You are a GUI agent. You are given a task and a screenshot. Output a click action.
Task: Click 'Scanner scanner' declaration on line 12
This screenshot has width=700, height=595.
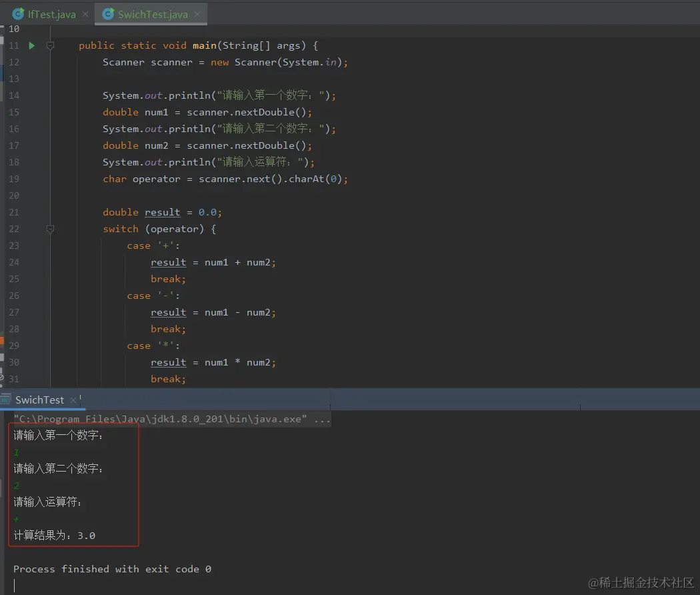147,63
